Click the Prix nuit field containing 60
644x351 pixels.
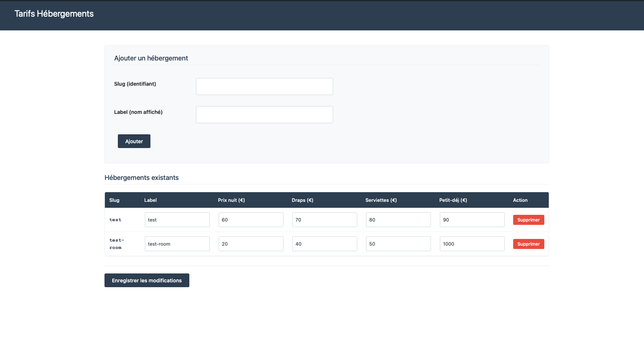coord(251,220)
